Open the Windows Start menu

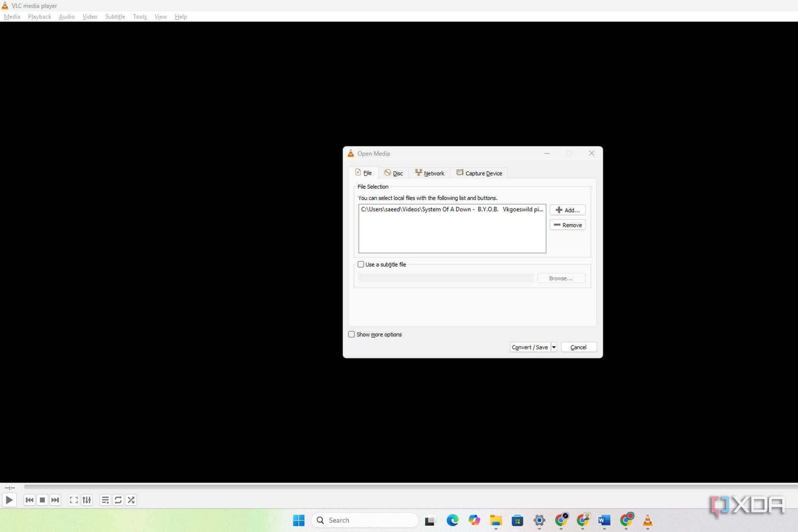[299, 520]
